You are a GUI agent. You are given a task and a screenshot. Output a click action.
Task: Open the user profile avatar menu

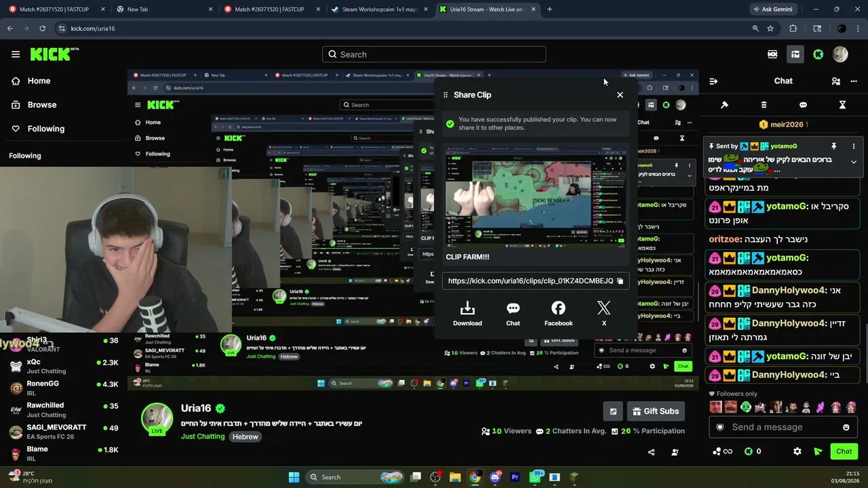pyautogui.click(x=840, y=54)
